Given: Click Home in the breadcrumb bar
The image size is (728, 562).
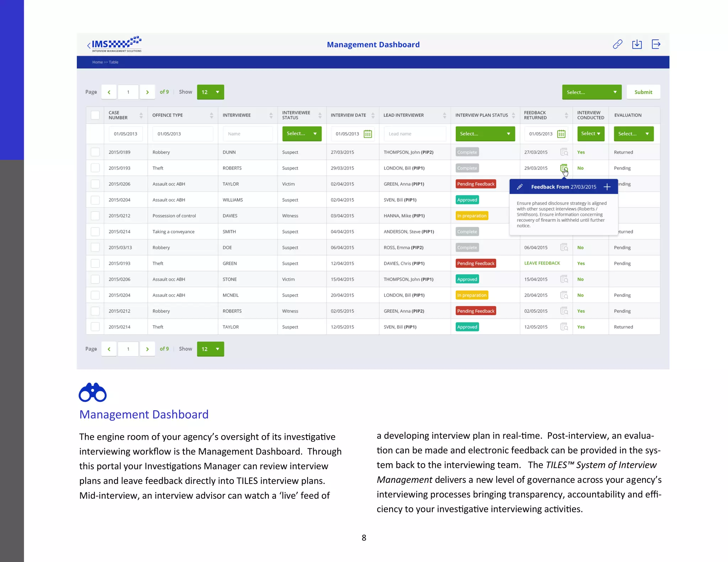Looking at the screenshot, I should coord(97,62).
